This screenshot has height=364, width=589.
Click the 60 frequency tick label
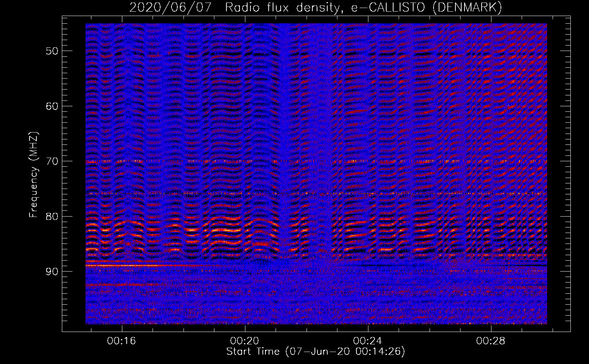pyautogui.click(x=52, y=106)
